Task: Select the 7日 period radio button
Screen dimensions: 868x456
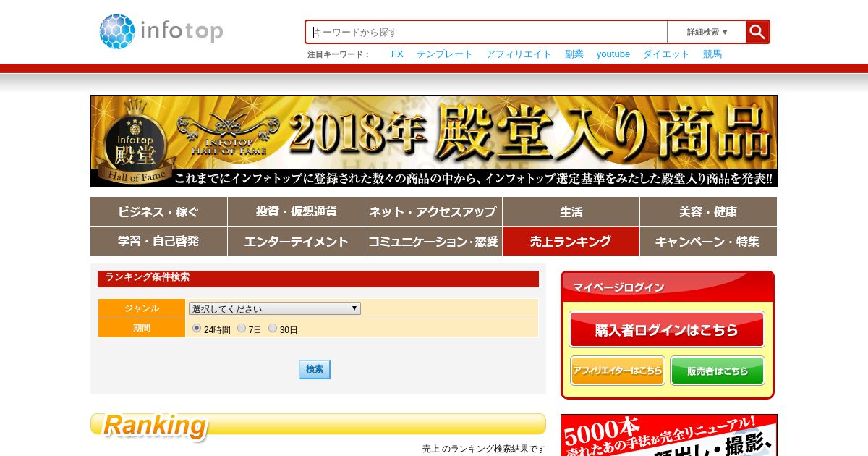Action: (242, 328)
